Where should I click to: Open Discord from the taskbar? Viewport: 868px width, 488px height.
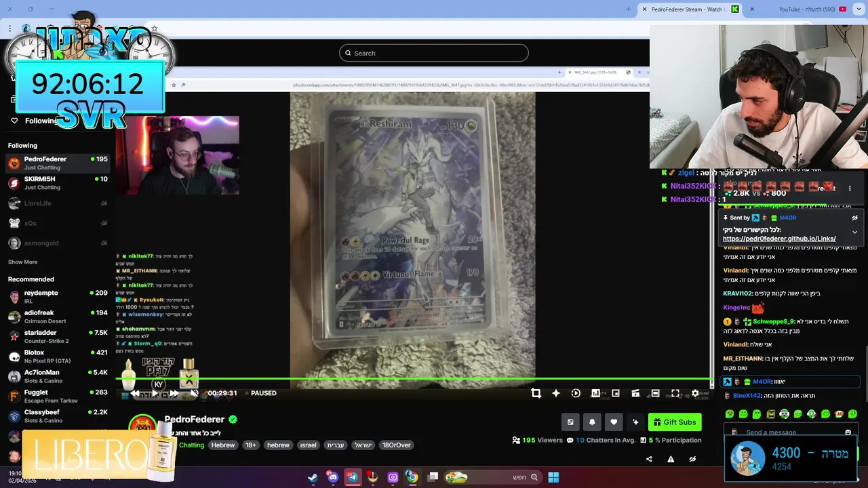point(332,477)
